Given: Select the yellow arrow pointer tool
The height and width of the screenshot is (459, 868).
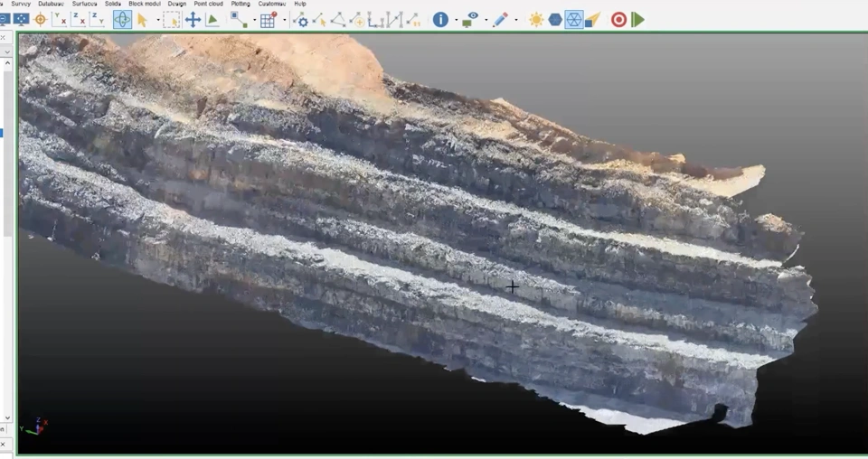Looking at the screenshot, I should tap(142, 20).
